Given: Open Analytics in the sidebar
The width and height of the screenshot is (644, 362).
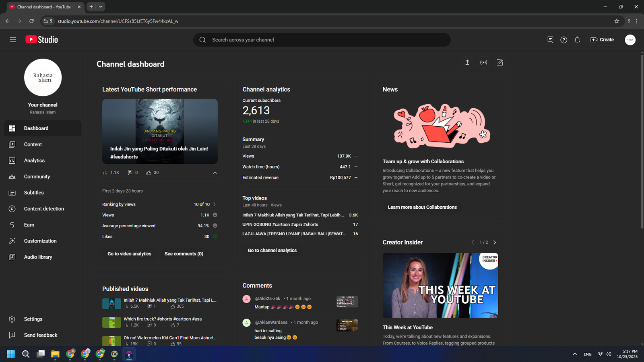Looking at the screenshot, I should pyautogui.click(x=34, y=160).
